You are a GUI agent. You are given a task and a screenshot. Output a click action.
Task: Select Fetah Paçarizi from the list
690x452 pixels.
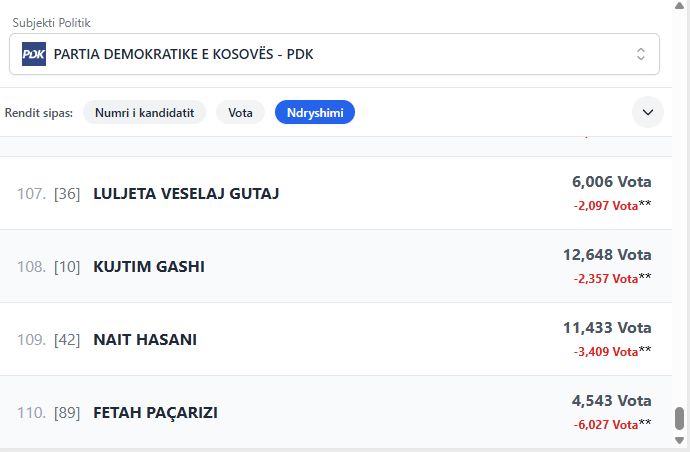pyautogui.click(x=155, y=413)
